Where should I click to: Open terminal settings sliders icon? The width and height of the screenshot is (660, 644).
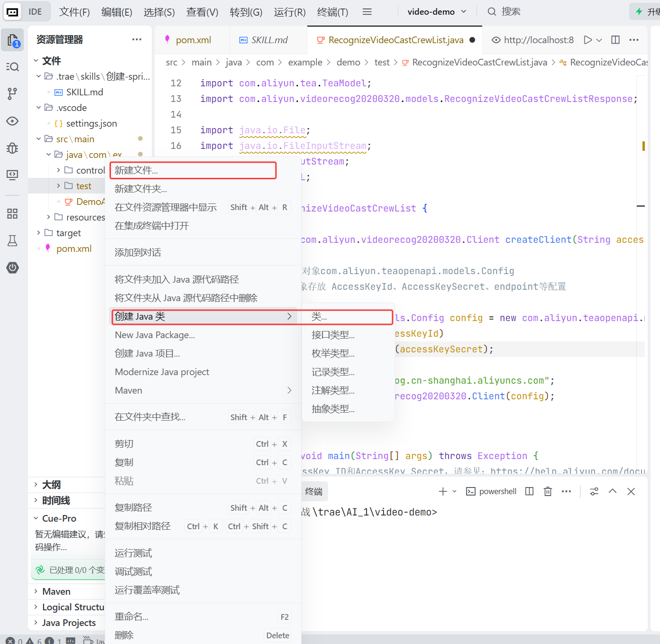pyautogui.click(x=594, y=491)
